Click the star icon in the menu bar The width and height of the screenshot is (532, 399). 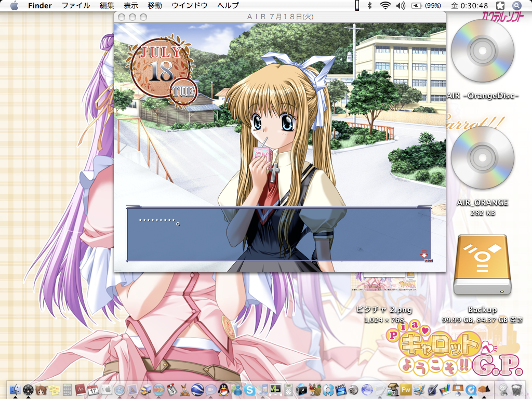(500, 5)
